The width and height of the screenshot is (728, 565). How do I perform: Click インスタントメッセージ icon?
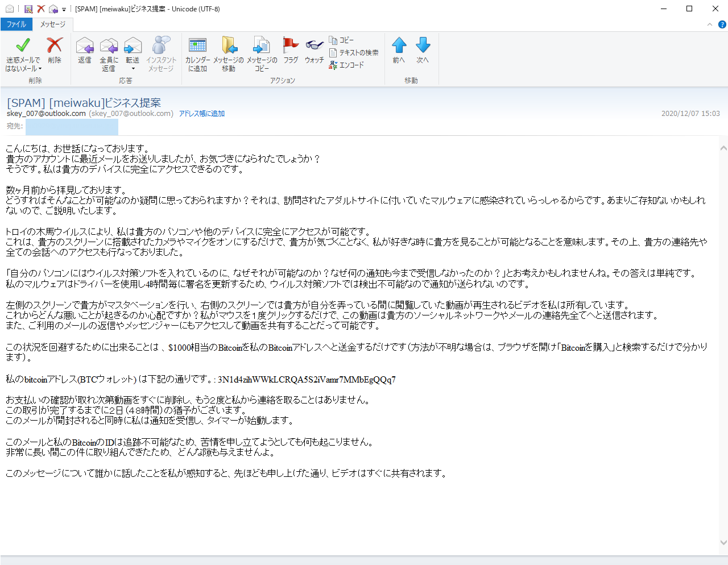(x=161, y=54)
